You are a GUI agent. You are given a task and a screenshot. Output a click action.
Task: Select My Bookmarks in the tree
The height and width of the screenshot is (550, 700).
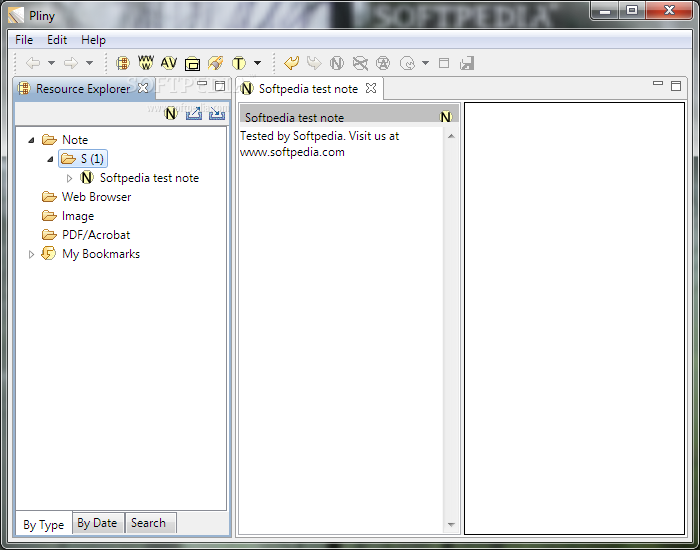click(101, 254)
